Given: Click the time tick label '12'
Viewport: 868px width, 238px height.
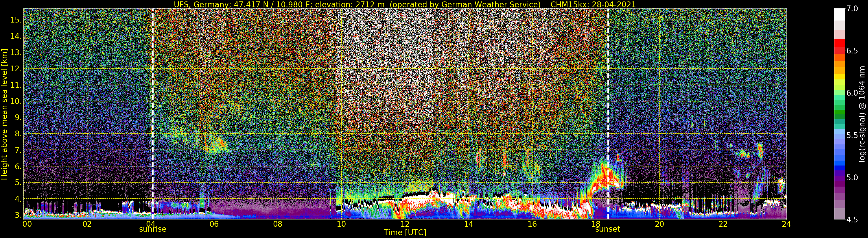Looking at the screenshot, I should [405, 224].
